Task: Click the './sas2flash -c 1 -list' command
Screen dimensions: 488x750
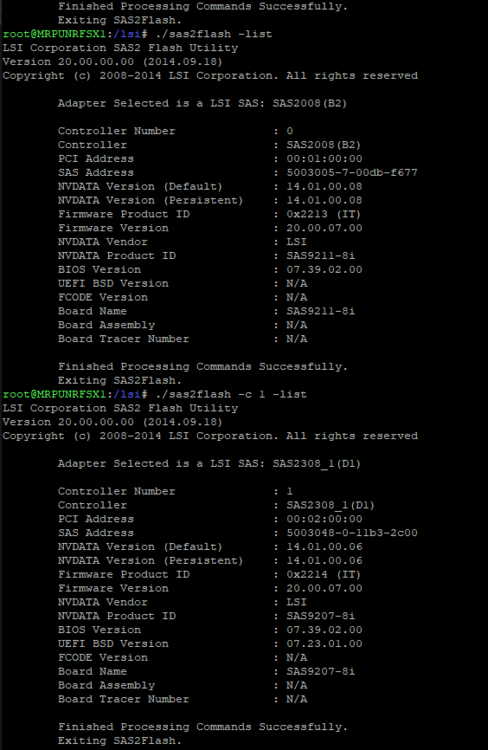Action: point(228,394)
